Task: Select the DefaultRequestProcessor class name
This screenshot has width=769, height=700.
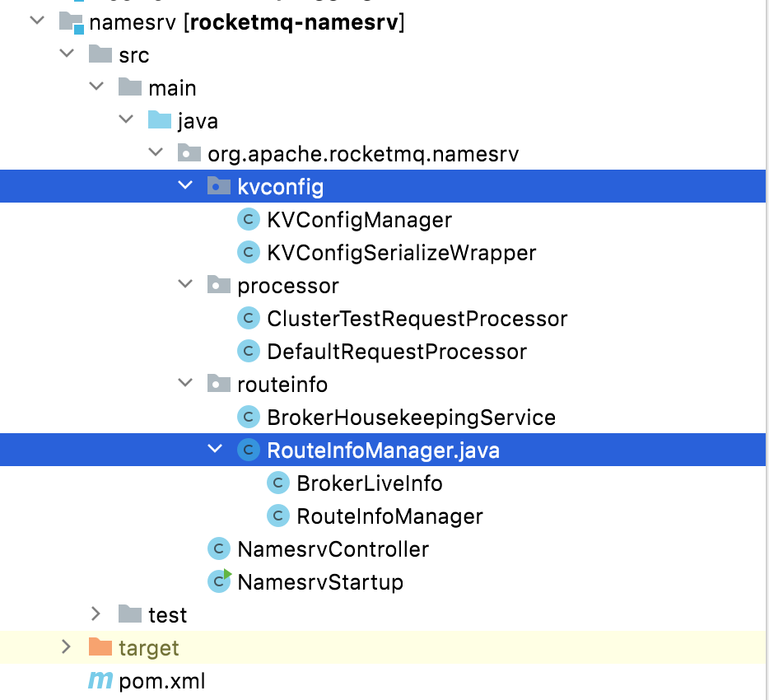Action: (x=397, y=352)
